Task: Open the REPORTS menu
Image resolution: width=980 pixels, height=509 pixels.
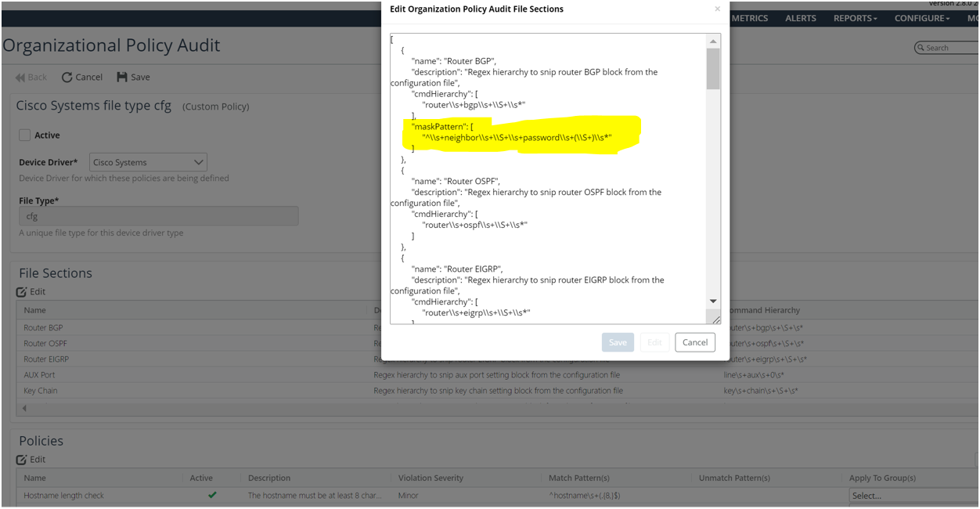Action: pos(855,18)
